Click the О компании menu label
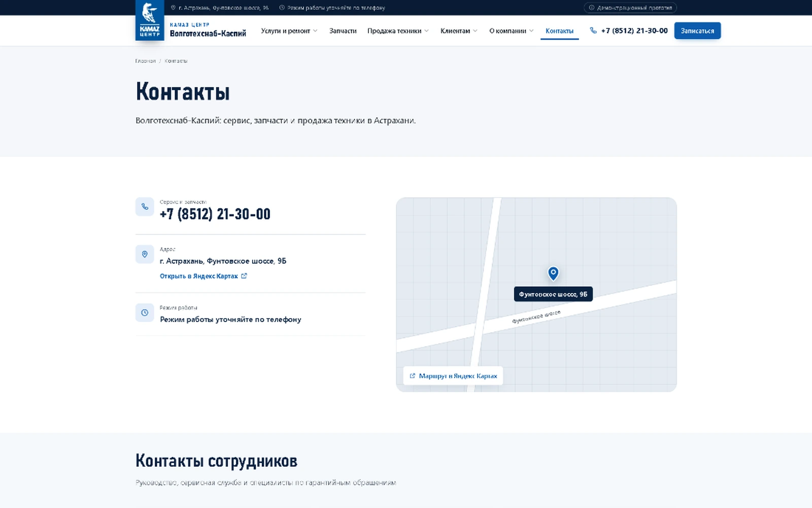 point(507,31)
